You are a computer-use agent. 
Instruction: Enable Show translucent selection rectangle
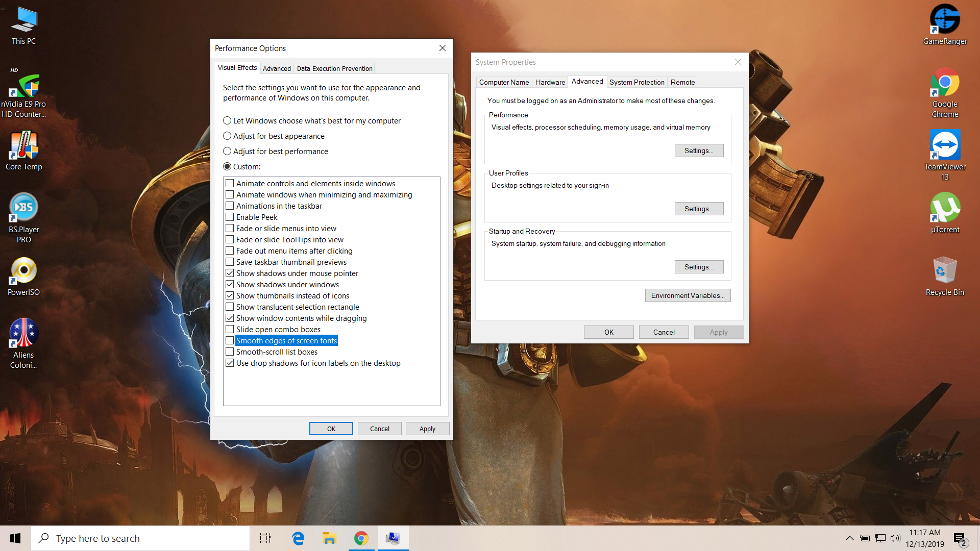point(230,307)
